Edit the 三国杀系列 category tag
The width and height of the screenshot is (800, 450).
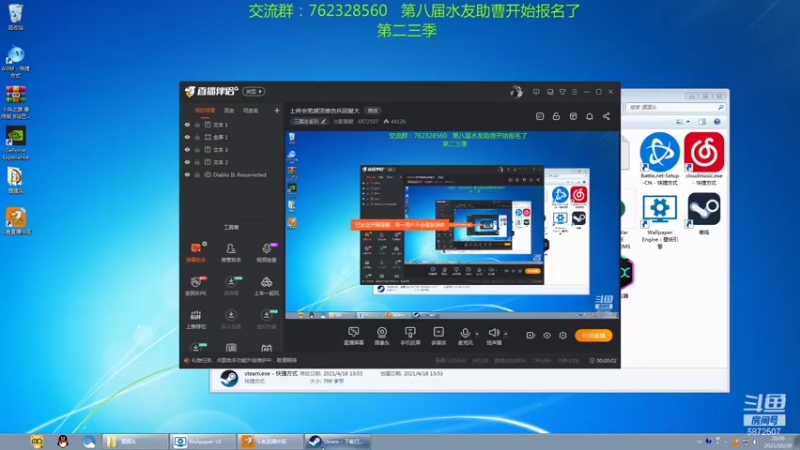click(x=309, y=121)
